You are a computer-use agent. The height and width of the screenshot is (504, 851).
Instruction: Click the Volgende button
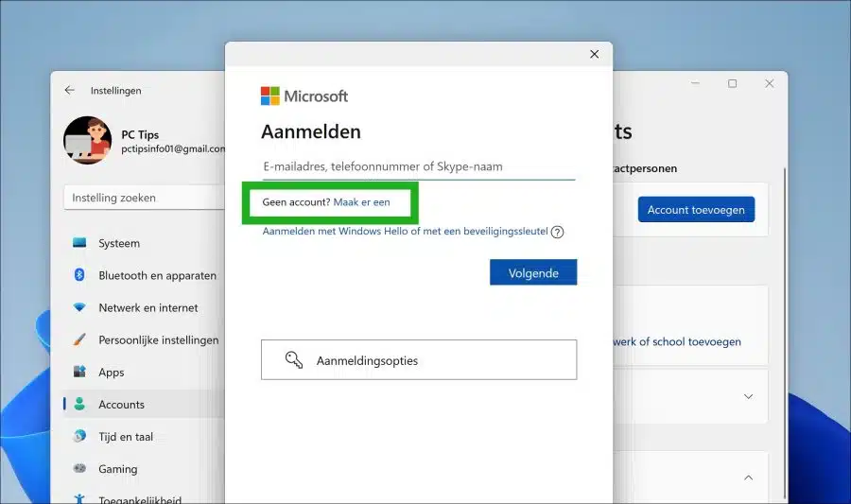(x=533, y=272)
